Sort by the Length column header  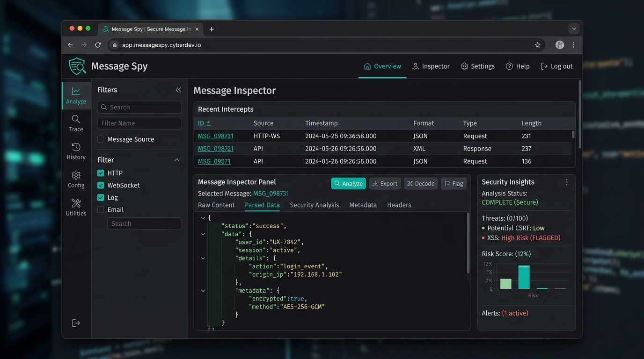(531, 123)
